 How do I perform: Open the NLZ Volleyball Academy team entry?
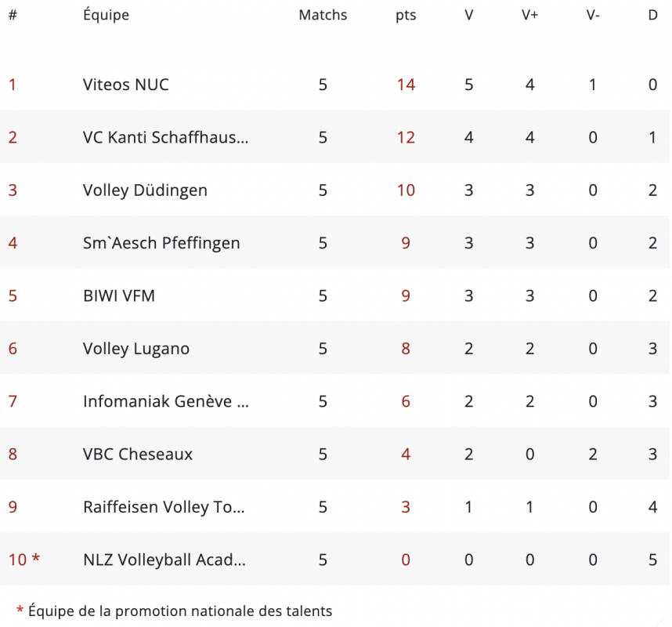[164, 560]
